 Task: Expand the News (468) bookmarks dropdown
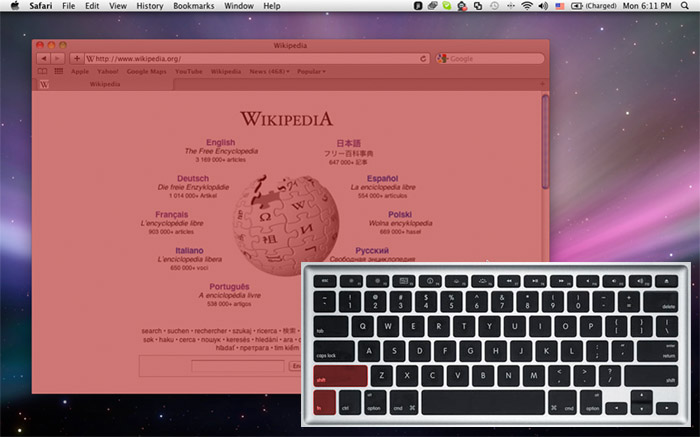point(269,71)
